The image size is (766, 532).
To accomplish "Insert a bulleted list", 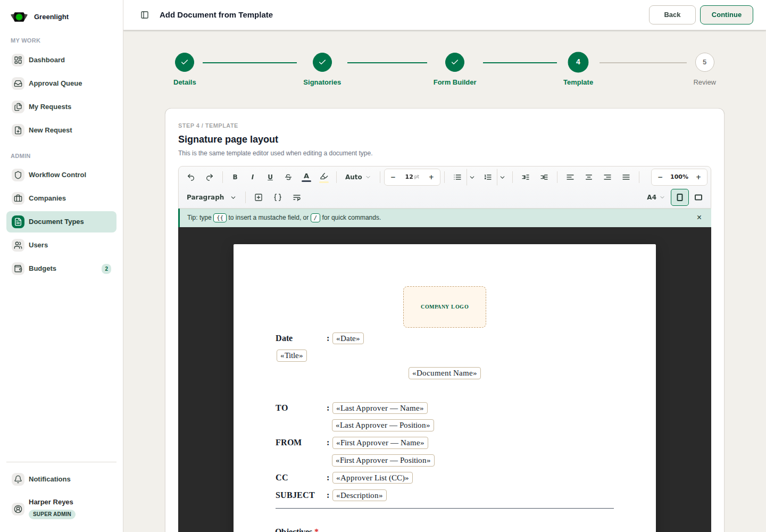I will (457, 177).
